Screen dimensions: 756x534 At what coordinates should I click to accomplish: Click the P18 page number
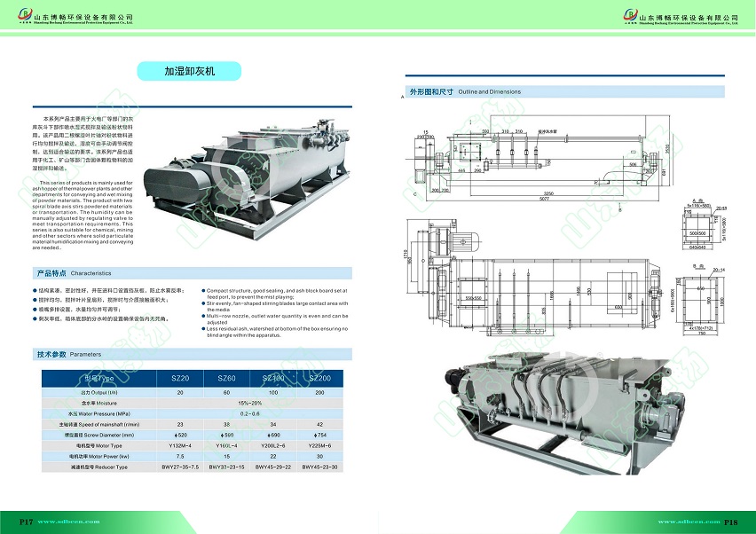click(x=732, y=522)
